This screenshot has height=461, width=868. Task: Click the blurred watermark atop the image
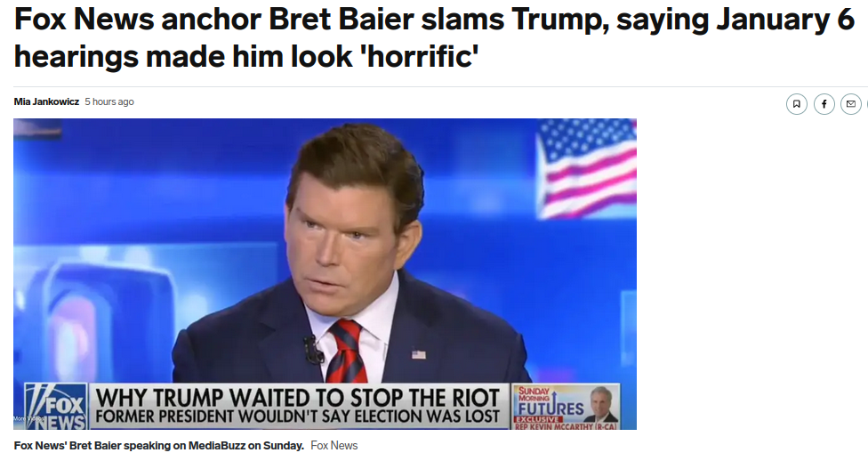click(38, 130)
